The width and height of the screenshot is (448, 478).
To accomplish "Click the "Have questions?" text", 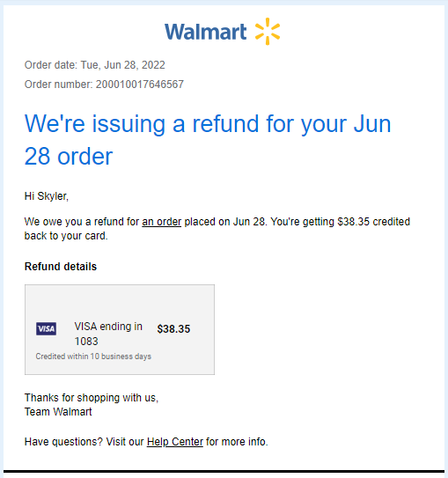I will (63, 442).
